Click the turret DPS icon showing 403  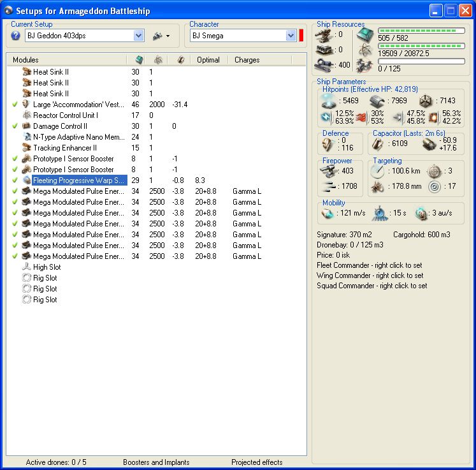(x=329, y=172)
